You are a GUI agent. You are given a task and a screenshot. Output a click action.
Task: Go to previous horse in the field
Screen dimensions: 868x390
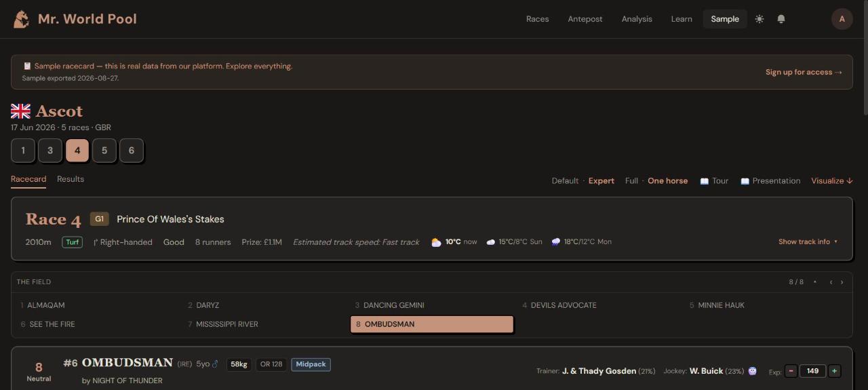click(831, 282)
